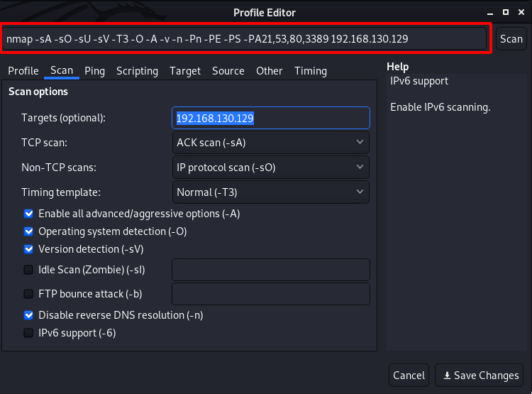Image resolution: width=532 pixels, height=394 pixels.
Task: Close the Profile Editor window
Action: point(521,12)
